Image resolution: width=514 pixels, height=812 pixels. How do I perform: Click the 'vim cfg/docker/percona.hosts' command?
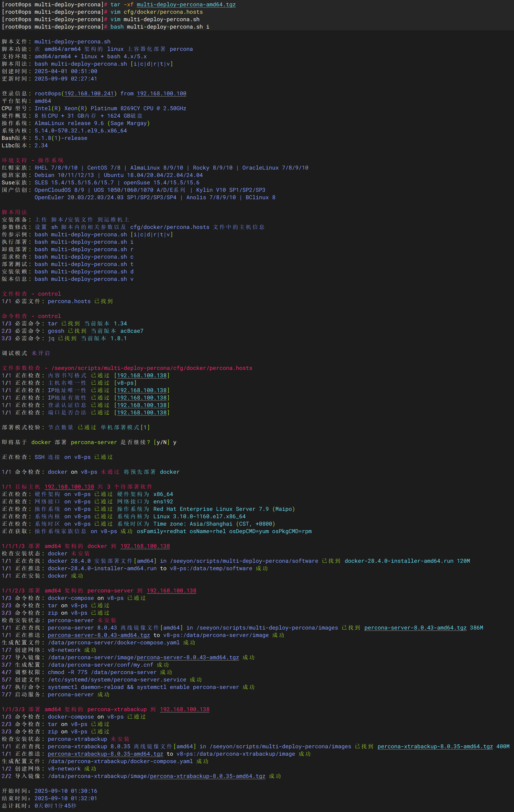[x=157, y=12]
